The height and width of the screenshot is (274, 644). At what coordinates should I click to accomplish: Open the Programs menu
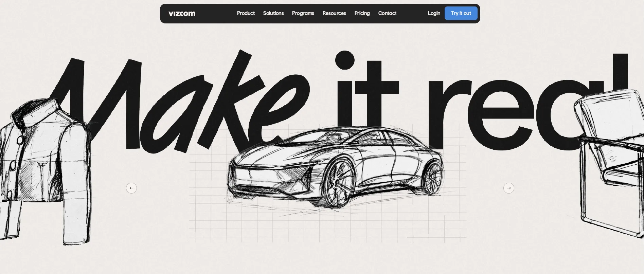pyautogui.click(x=303, y=13)
